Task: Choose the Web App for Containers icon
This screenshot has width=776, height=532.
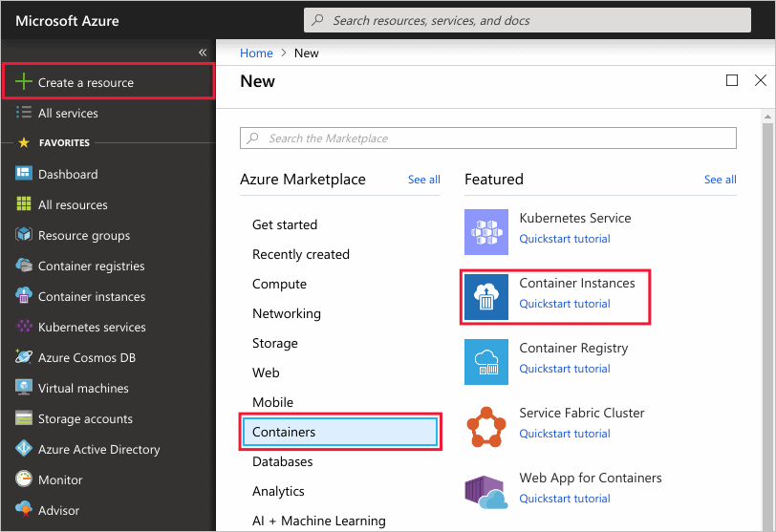Action: click(x=486, y=491)
